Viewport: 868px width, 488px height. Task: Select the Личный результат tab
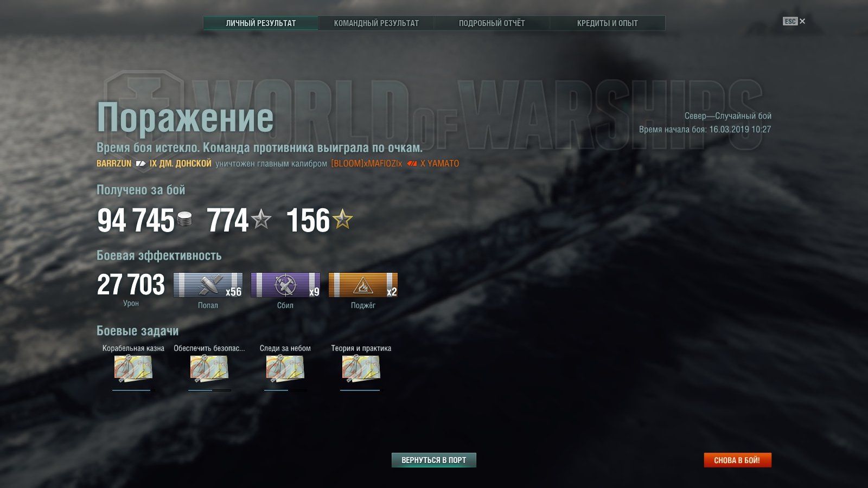click(261, 23)
